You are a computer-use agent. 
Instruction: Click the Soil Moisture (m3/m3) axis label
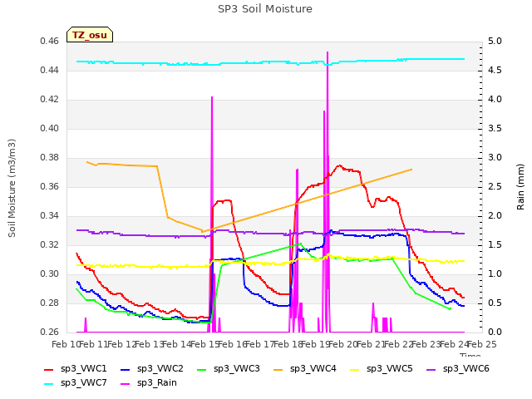[x=12, y=188]
